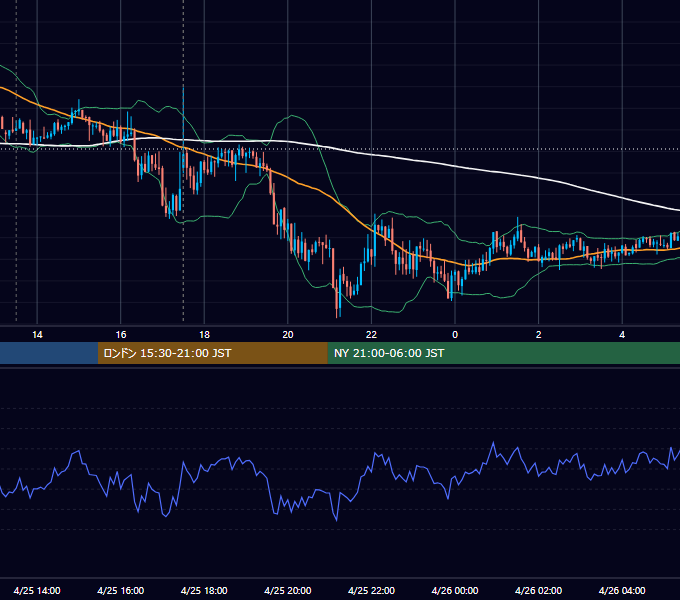Click the 4/25 20:00 date label
The image size is (680, 600).
(x=288, y=590)
